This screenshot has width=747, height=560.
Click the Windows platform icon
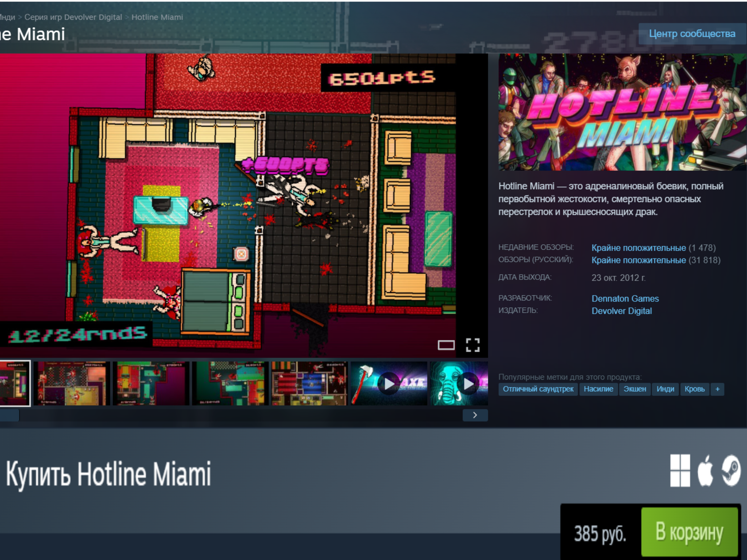point(680,470)
